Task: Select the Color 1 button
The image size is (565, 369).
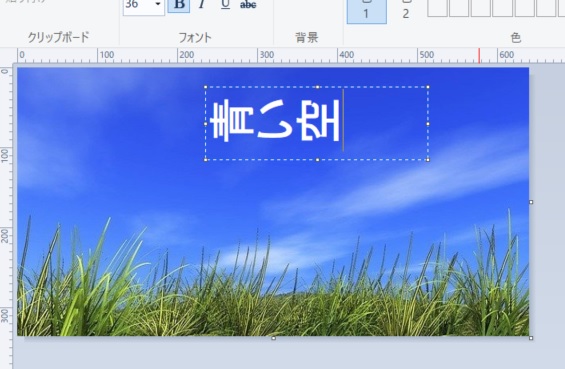Action: pos(366,10)
